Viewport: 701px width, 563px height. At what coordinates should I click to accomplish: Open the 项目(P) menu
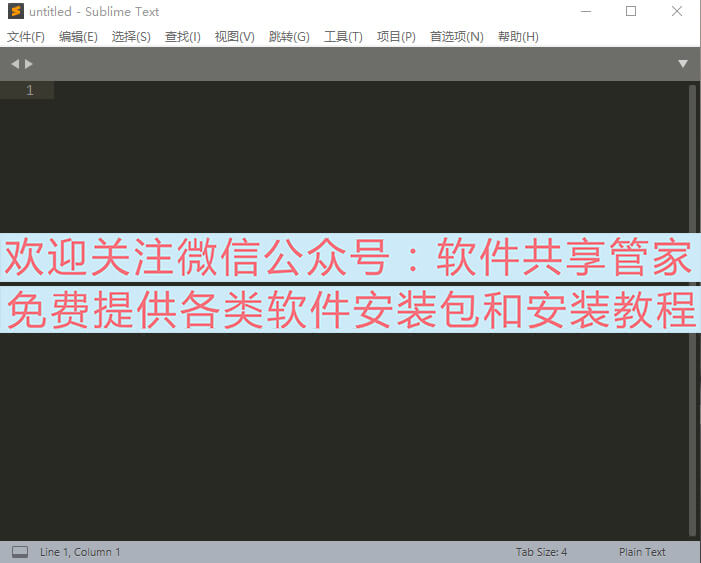(x=396, y=37)
